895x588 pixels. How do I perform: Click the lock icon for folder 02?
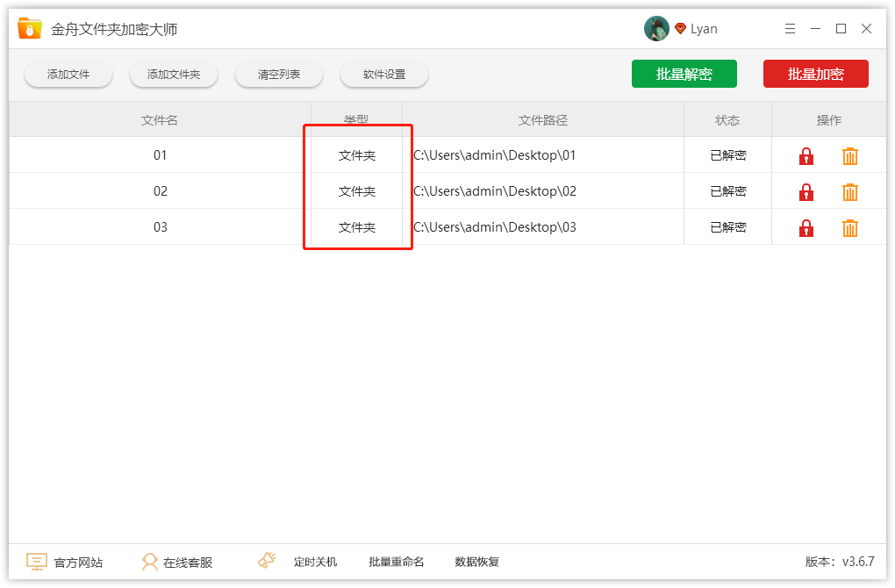tap(806, 192)
